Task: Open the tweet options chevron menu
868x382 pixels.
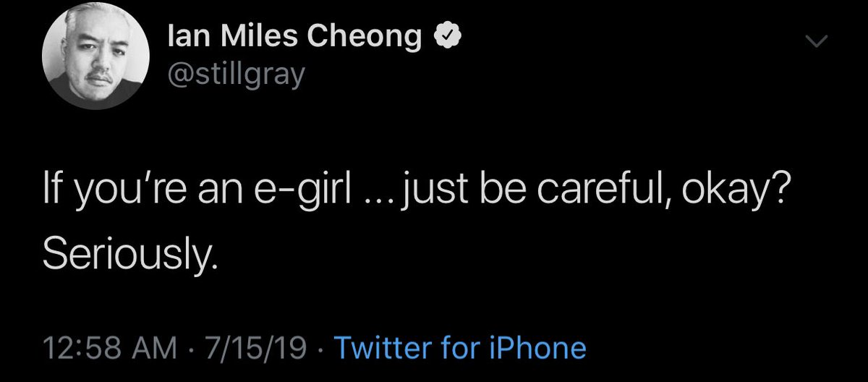Action: 817,44
